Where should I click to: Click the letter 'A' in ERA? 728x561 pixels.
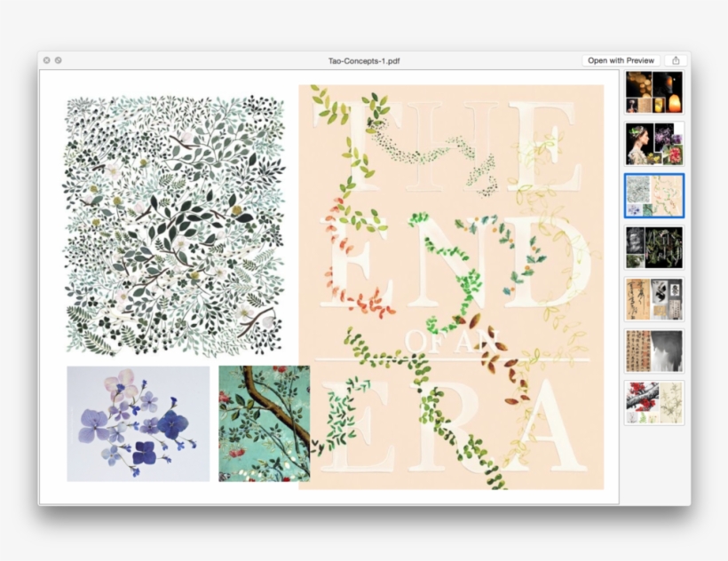point(549,426)
